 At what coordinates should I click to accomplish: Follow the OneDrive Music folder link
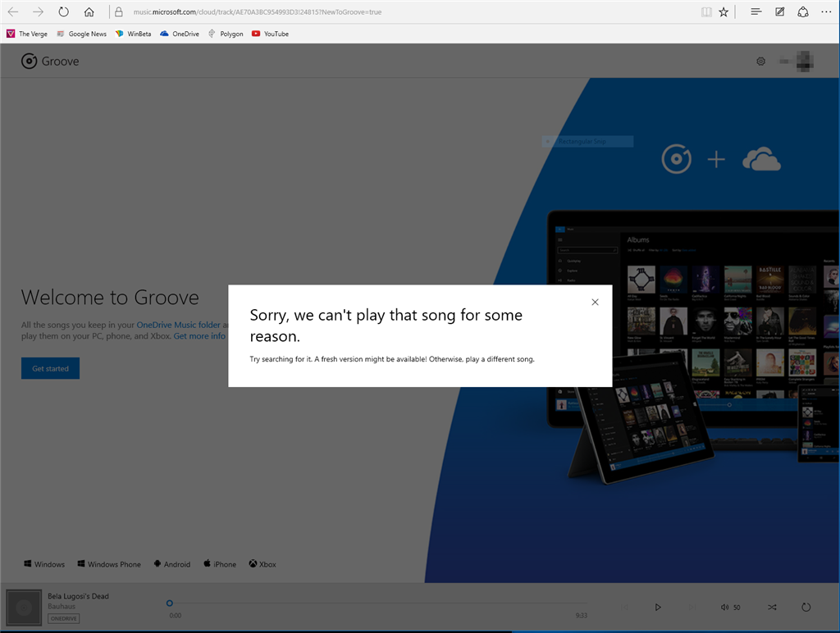click(x=178, y=325)
